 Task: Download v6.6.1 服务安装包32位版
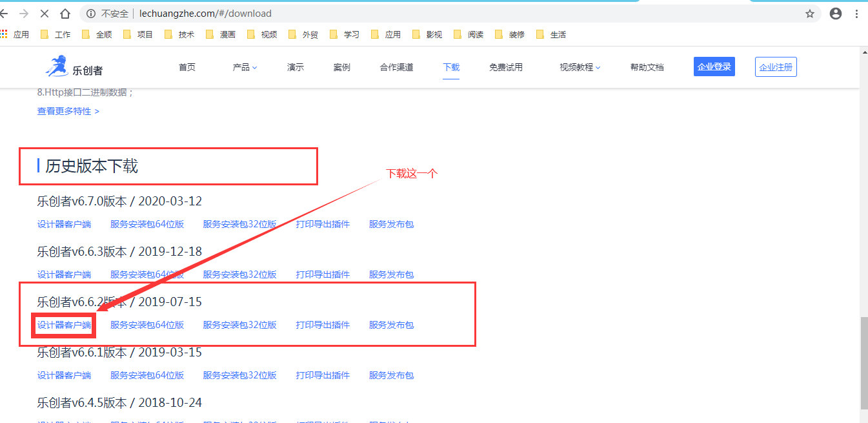(x=239, y=375)
